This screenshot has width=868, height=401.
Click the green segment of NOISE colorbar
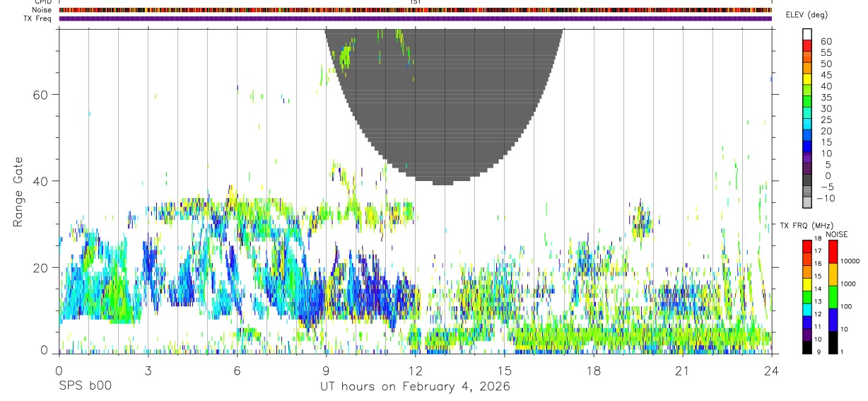pyautogui.click(x=833, y=297)
